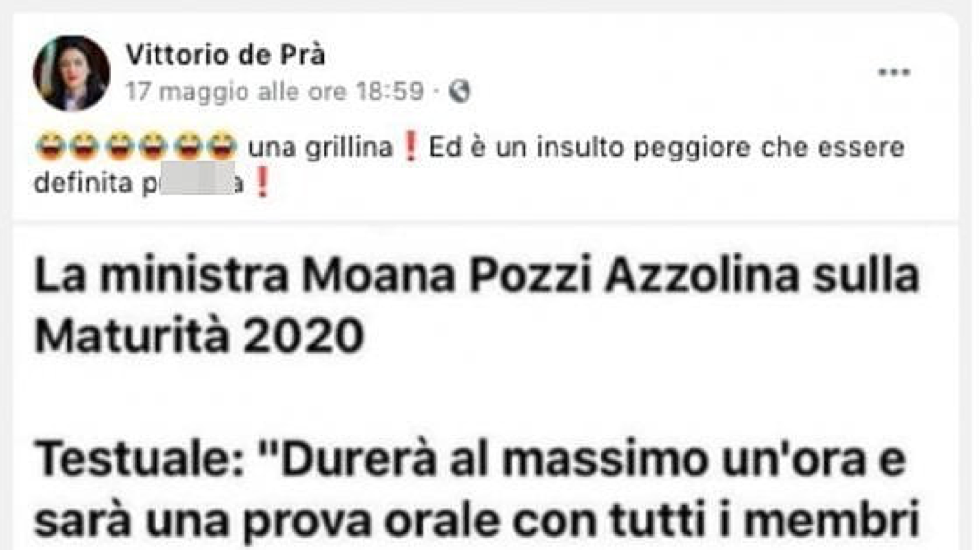Click the line starting with 'Testuale:'
Image resolution: width=980 pixels, height=550 pixels.
(470, 460)
